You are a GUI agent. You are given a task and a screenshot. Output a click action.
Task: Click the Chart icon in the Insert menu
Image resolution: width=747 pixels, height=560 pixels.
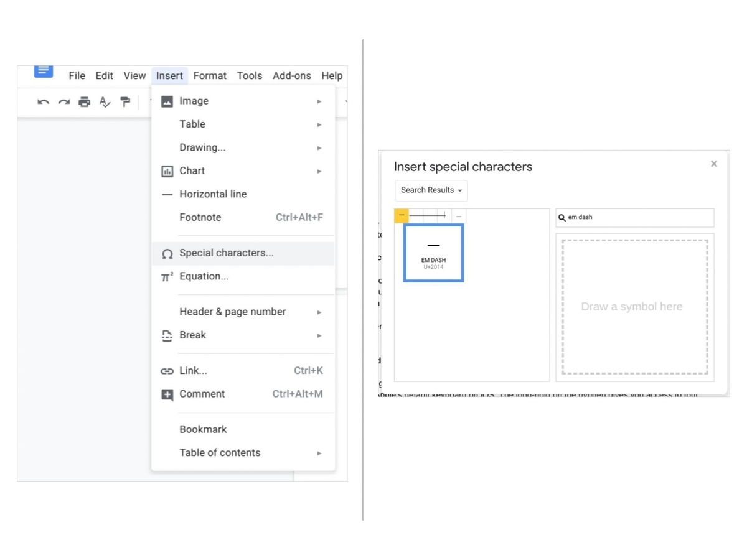(x=166, y=170)
